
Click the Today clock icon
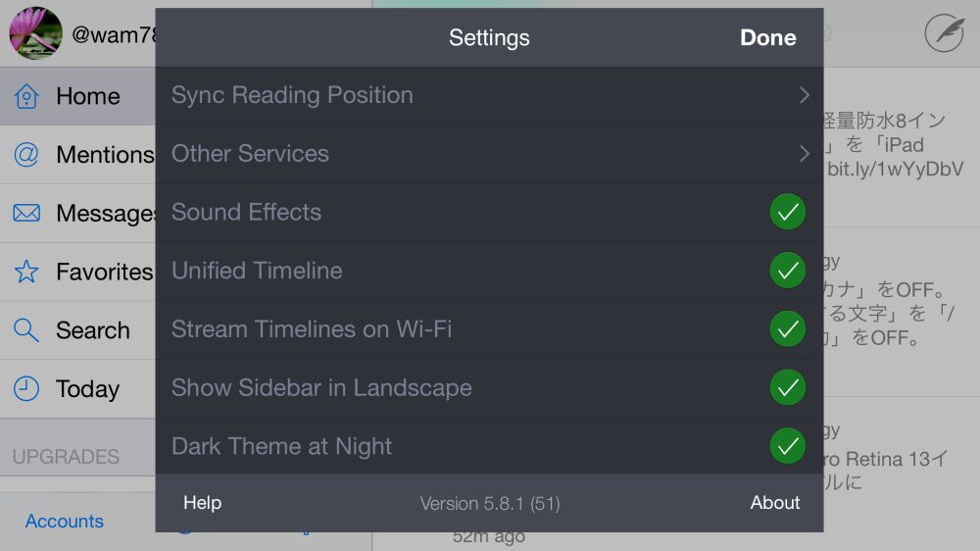pos(26,388)
